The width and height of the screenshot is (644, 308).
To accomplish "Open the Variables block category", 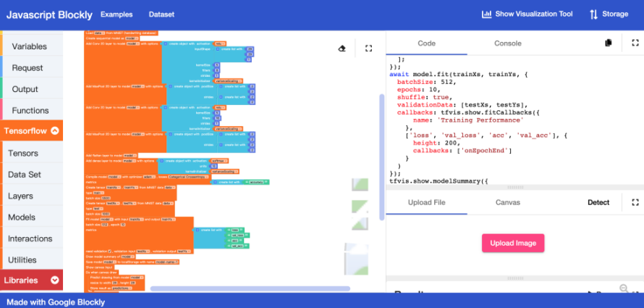I will (x=33, y=46).
